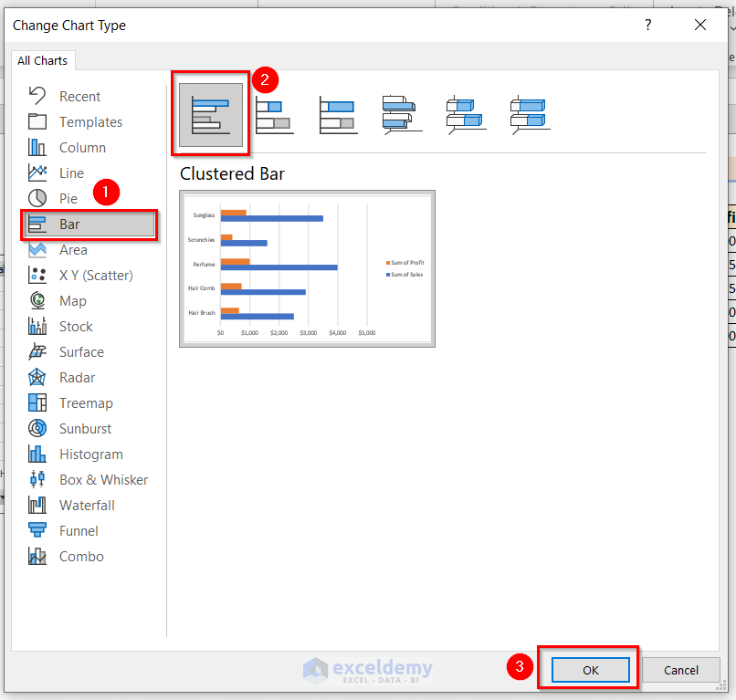
Task: Click the Clustered Bar heading text
Action: tap(232, 173)
